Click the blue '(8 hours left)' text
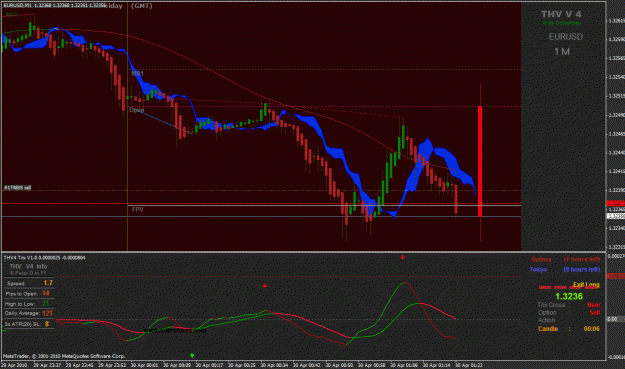This screenshot has width=625, height=369. coord(582,269)
